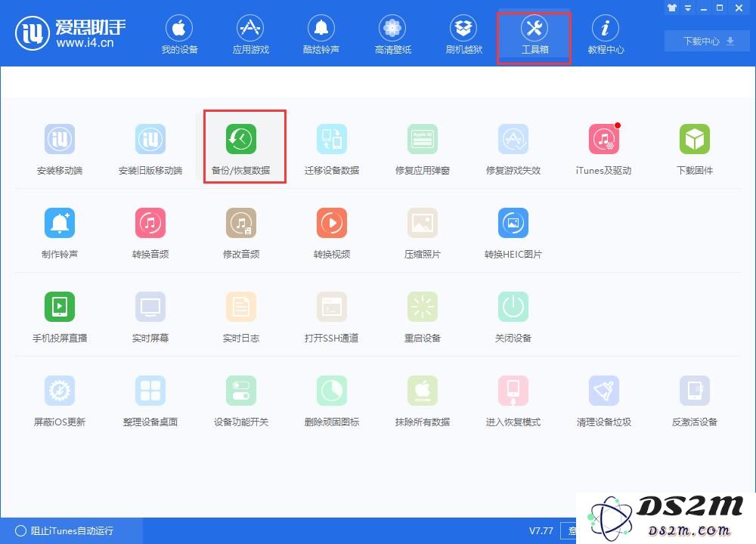756x544 pixels.
Task: Open 压缩照片 tool
Action: click(423, 233)
